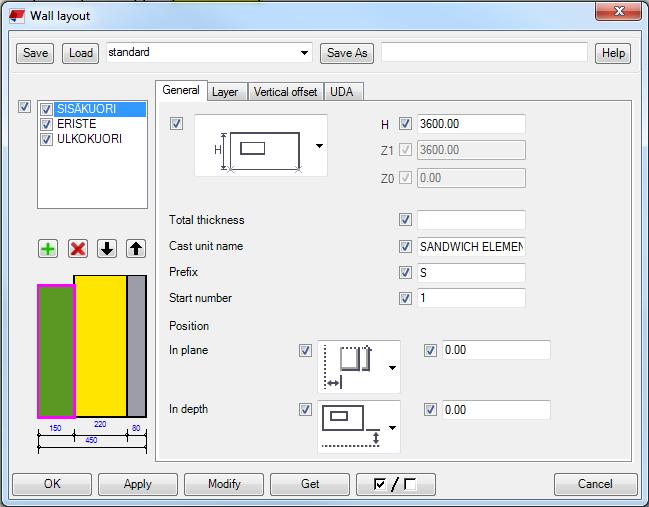Viewport: 649px width, 507px height.
Task: Click the Load button
Action: click(81, 53)
